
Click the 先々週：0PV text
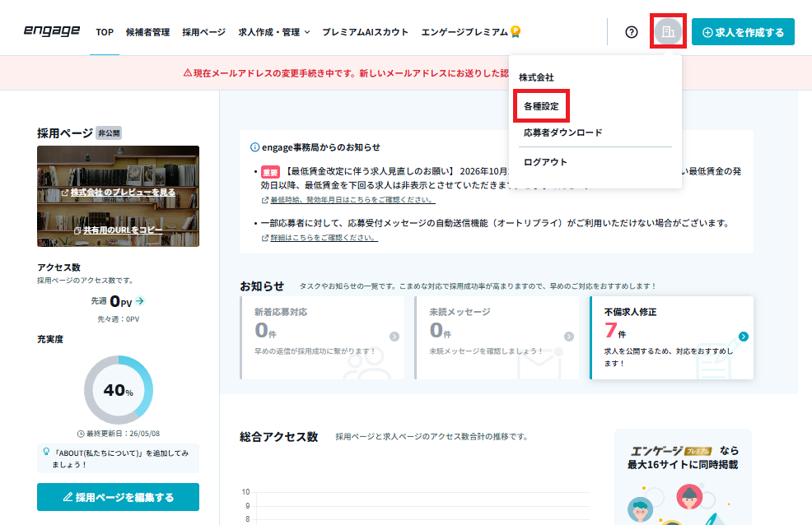tap(119, 319)
